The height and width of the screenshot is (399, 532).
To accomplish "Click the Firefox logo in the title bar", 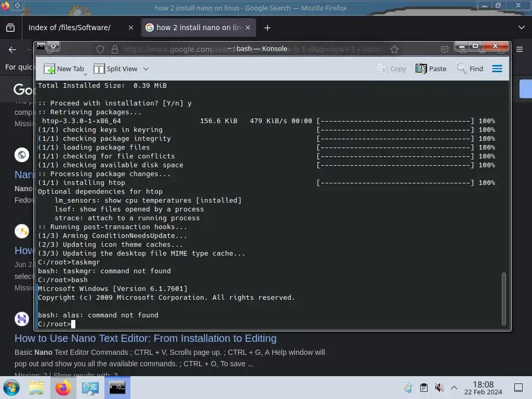I will [5, 5].
